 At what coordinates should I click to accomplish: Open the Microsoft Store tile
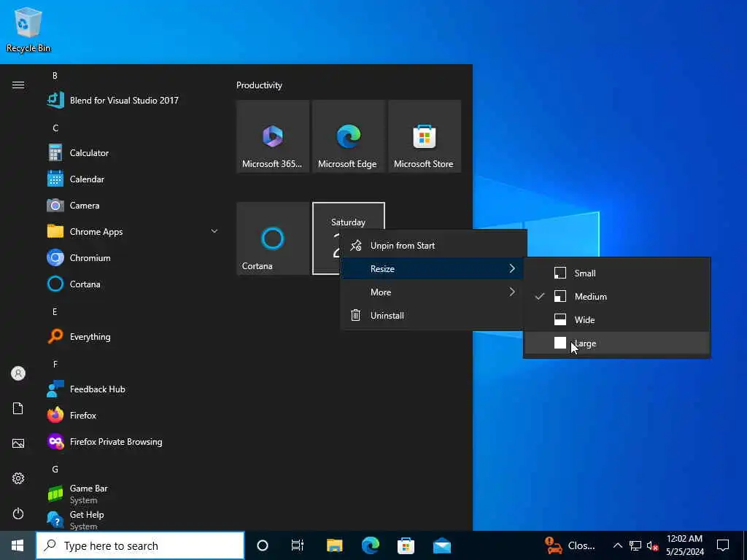425,136
